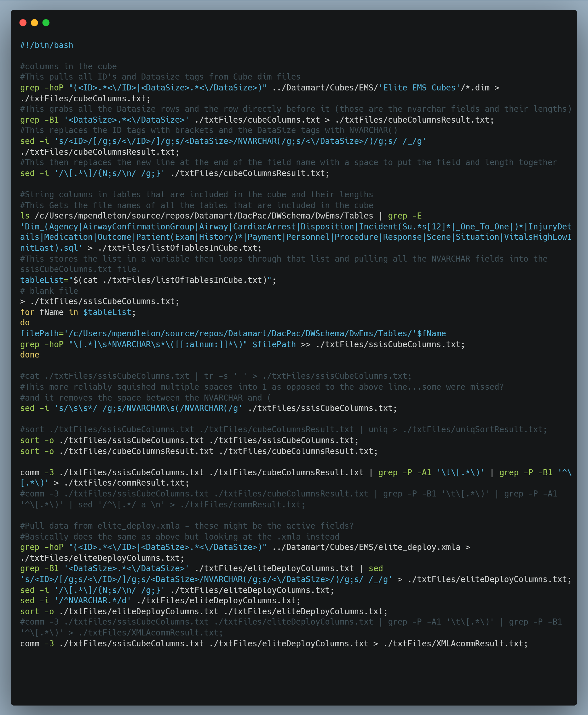This screenshot has height=715, width=588.
Task: Click the #!/bin/bash shebang line
Action: [x=46, y=45]
